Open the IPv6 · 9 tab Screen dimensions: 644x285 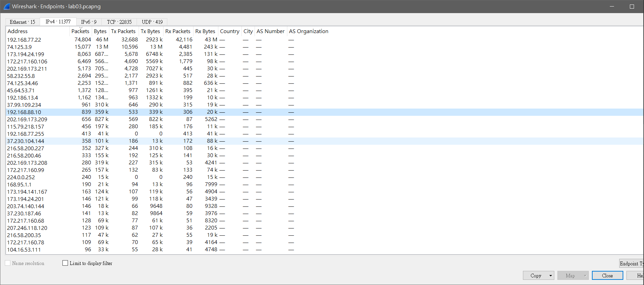89,22
